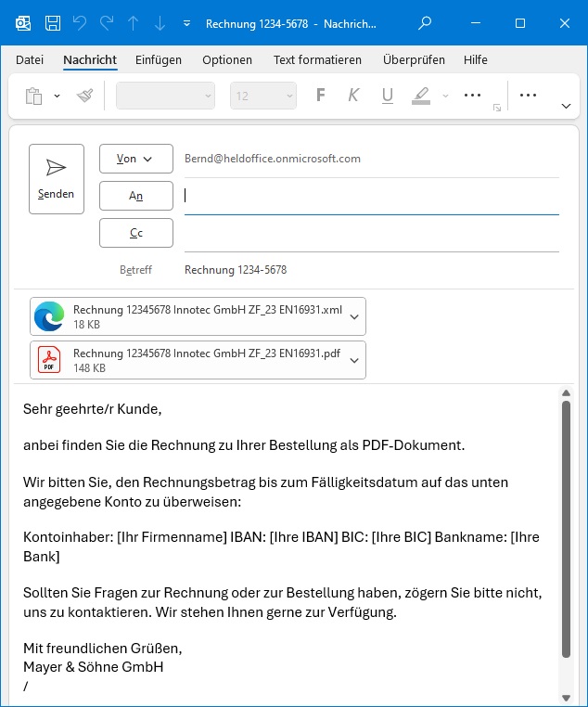Toggle bold formatting F

coord(321,96)
